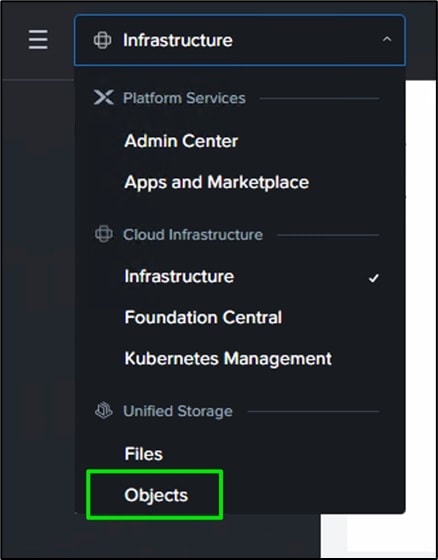Click the Unified Storage section icon
Screen dimensions: 438x560
(x=104, y=410)
